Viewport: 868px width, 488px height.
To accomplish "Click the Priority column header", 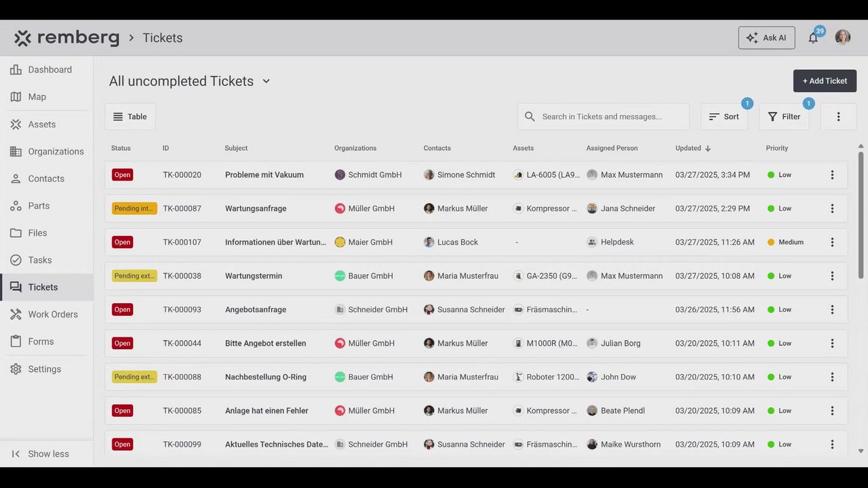I will tap(777, 148).
